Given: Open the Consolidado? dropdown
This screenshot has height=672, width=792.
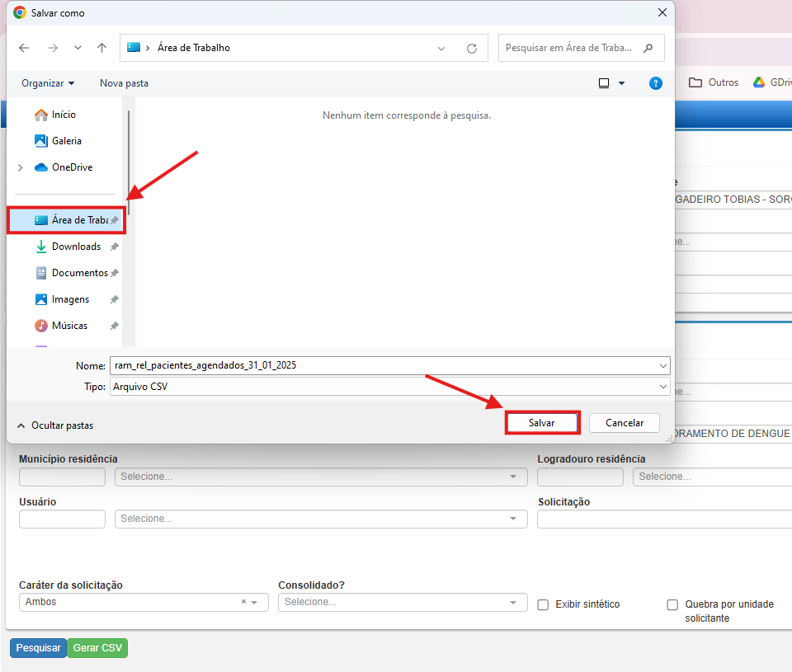Looking at the screenshot, I should click(402, 602).
